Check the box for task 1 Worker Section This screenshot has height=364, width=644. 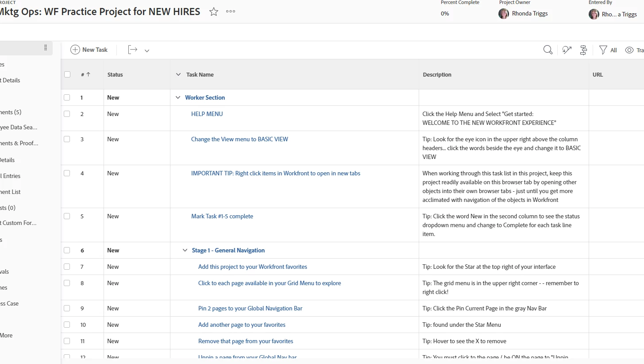[67, 97]
